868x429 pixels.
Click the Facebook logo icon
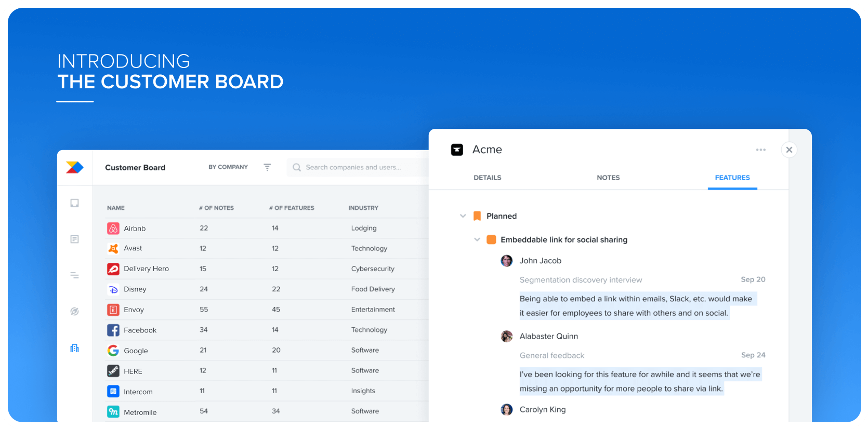click(x=113, y=330)
